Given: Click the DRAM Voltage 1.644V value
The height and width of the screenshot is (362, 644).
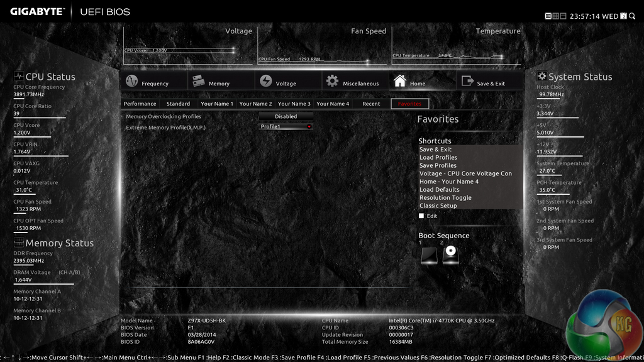Looking at the screenshot, I should pos(23,280).
